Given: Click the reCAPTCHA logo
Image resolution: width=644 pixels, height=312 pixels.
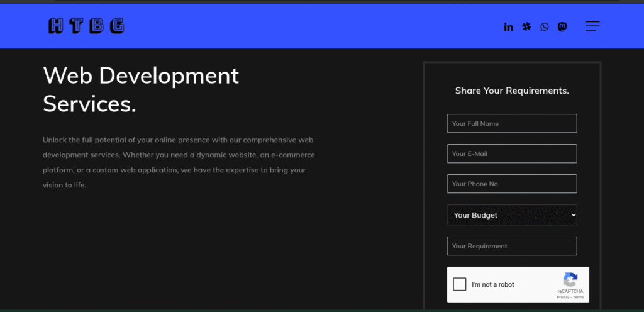Looking at the screenshot, I should (x=570, y=280).
